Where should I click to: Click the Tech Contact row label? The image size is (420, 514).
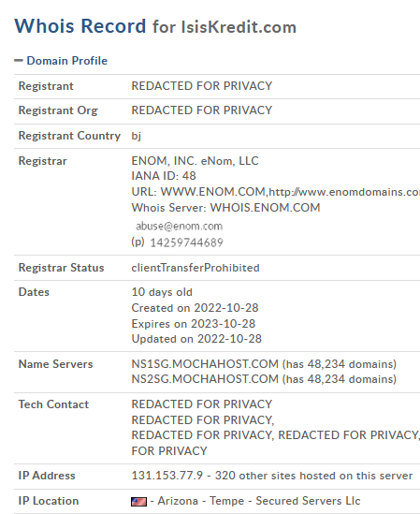tap(53, 404)
